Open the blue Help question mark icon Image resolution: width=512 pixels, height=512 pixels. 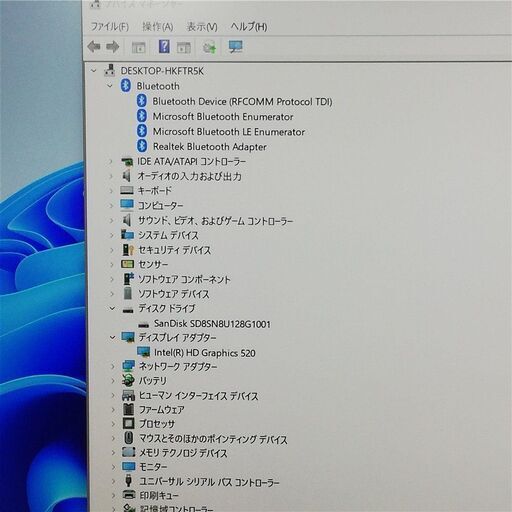[164, 47]
